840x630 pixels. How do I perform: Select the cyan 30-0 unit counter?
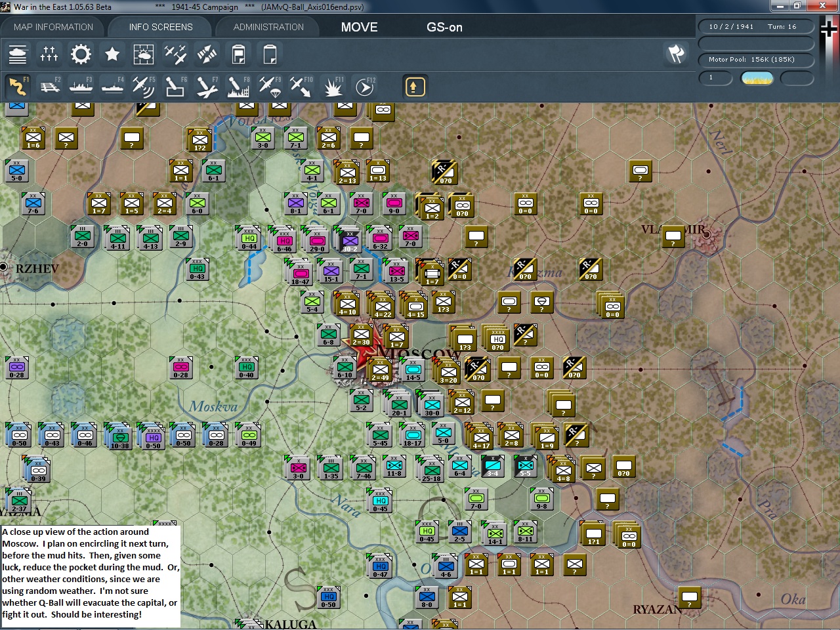(431, 403)
